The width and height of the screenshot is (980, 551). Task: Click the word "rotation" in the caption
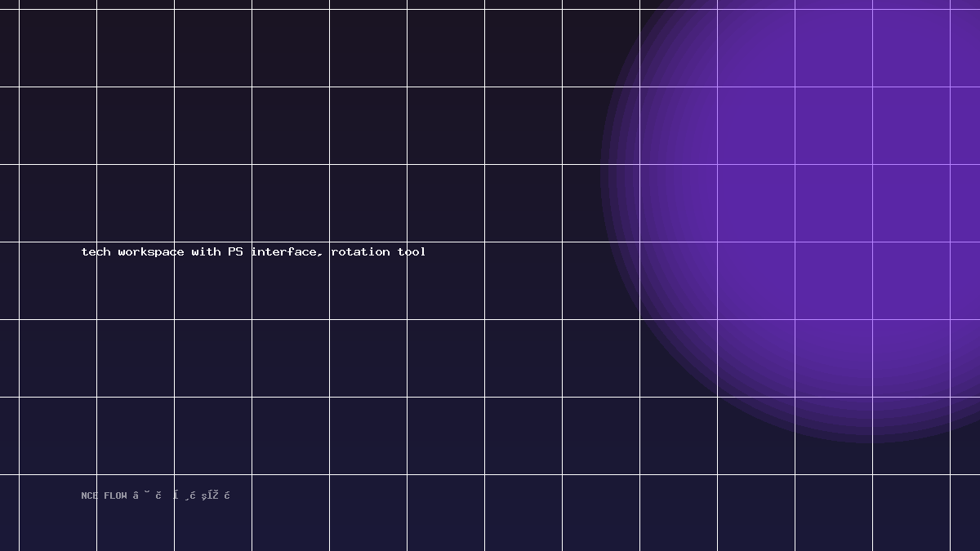coord(360,251)
